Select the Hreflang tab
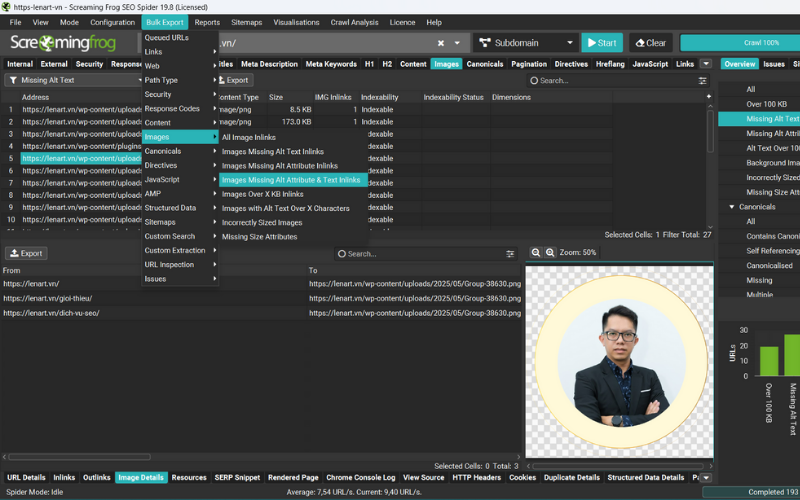This screenshot has height=500, width=800. coord(609,64)
